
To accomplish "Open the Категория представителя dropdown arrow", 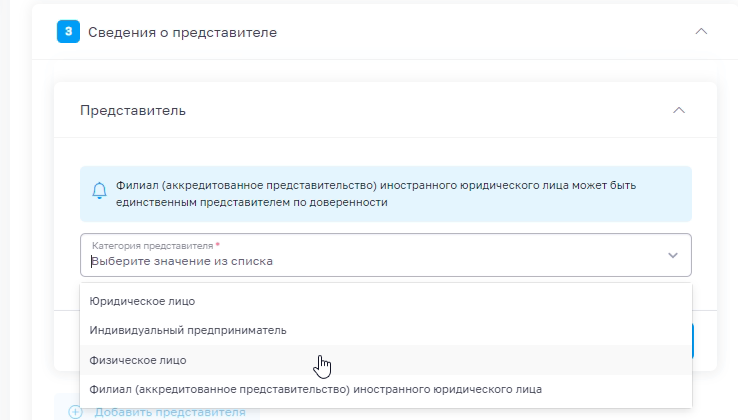I will pos(673,255).
